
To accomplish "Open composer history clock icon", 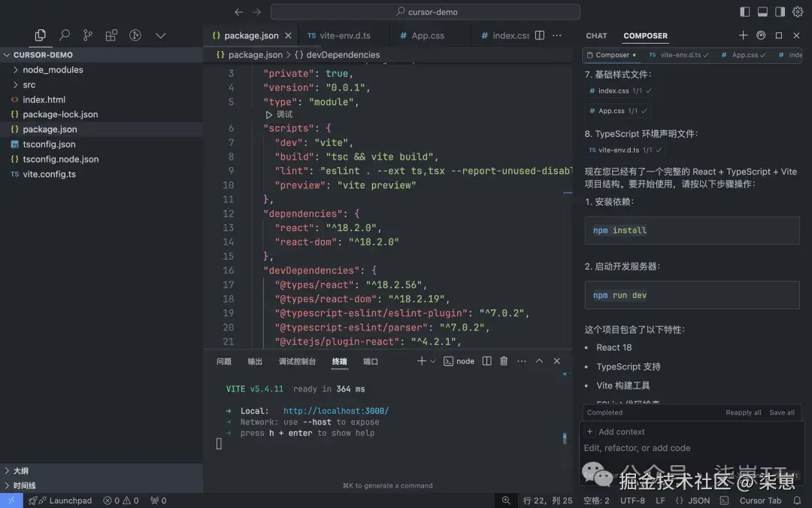I will pyautogui.click(x=761, y=35).
